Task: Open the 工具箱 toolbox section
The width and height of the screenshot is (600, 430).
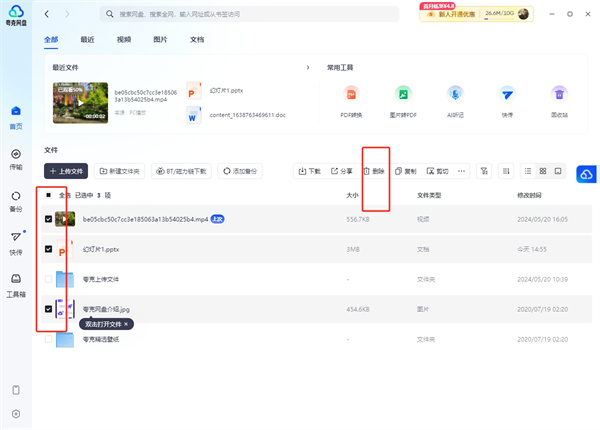Action: click(x=16, y=285)
